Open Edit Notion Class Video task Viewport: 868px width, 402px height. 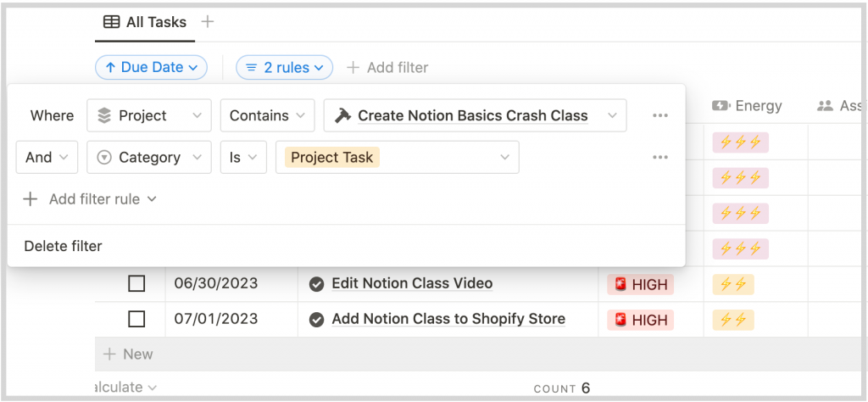point(412,283)
